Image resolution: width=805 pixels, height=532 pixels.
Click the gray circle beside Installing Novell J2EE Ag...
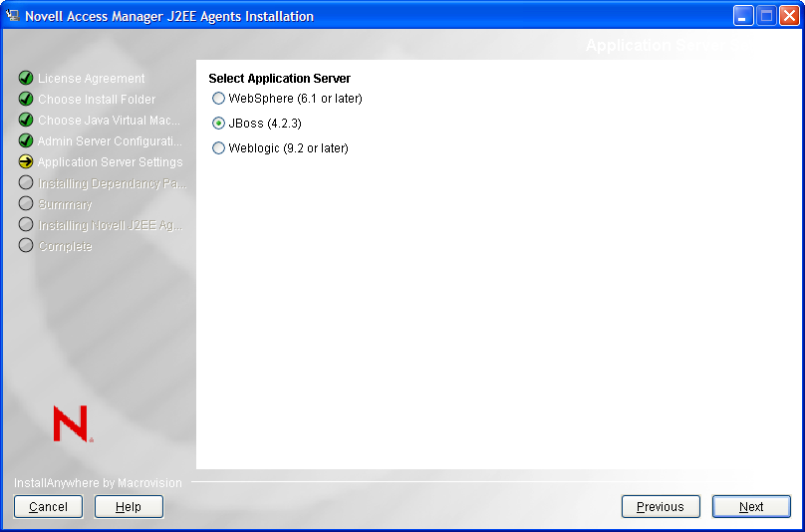point(26,224)
